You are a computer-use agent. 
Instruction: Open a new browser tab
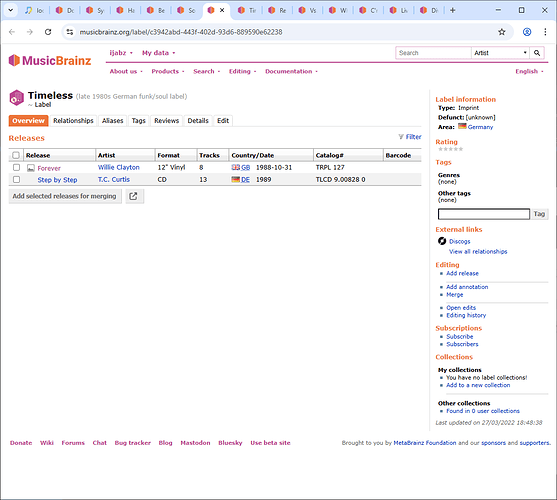453,10
